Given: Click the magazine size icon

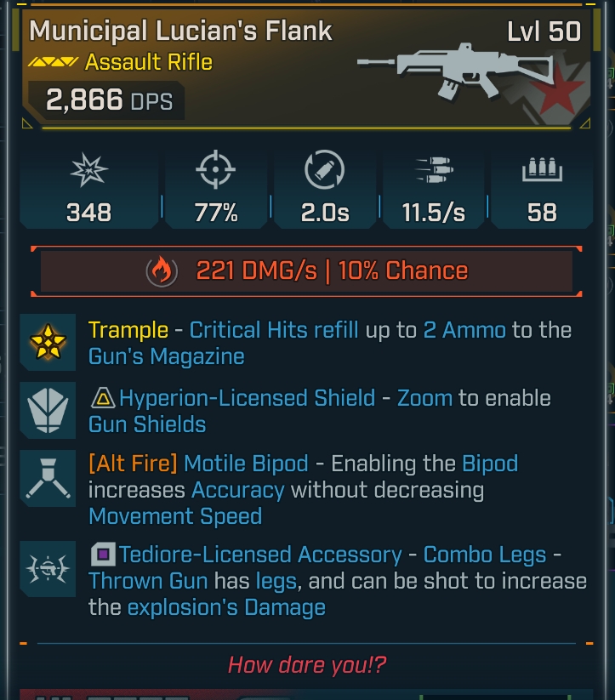Looking at the screenshot, I should (542, 172).
